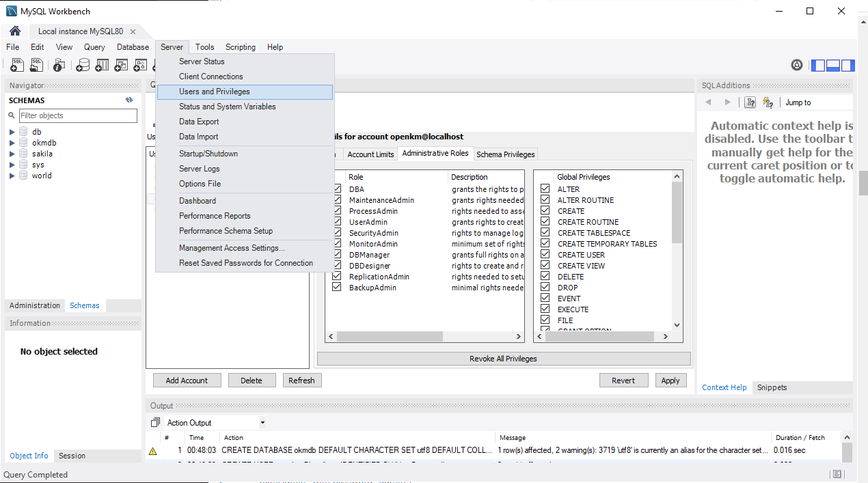Click the new SQL tab icon

[17, 66]
